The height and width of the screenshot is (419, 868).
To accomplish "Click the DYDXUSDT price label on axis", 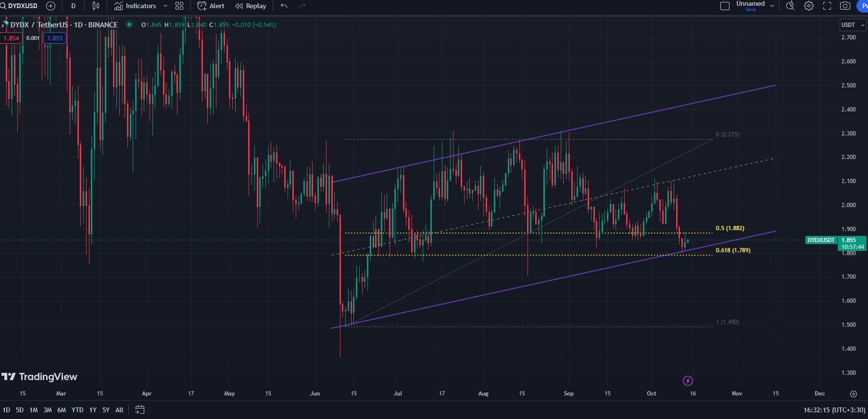I will 821,240.
